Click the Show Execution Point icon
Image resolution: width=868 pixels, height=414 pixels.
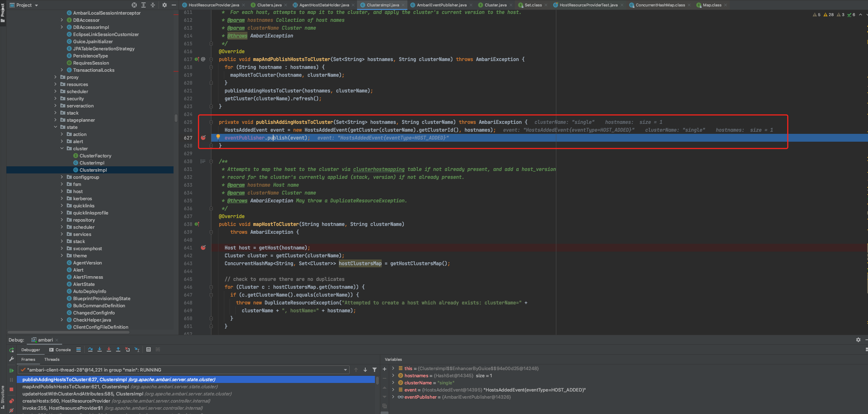pyautogui.click(x=79, y=349)
